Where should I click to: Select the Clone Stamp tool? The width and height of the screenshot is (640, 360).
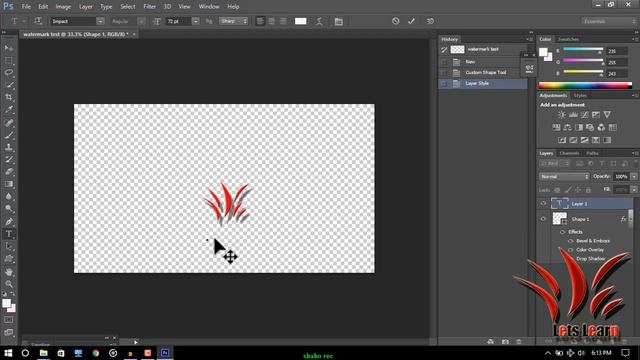pyautogui.click(x=9, y=147)
